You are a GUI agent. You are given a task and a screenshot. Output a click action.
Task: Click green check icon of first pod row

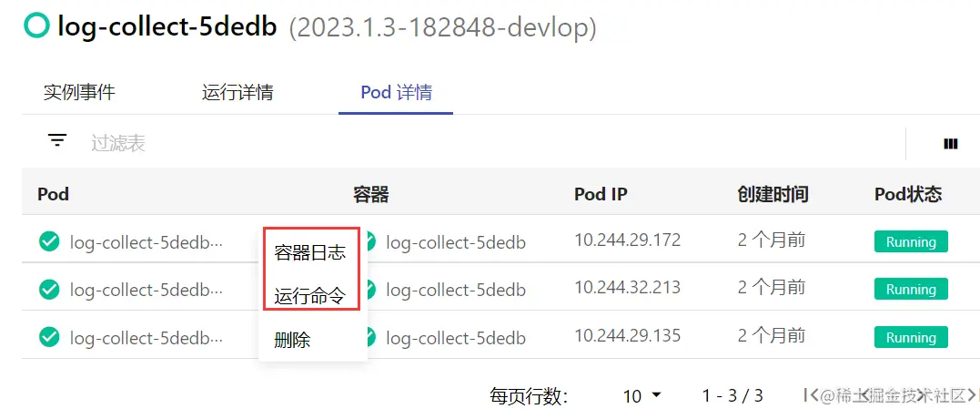[x=49, y=240]
